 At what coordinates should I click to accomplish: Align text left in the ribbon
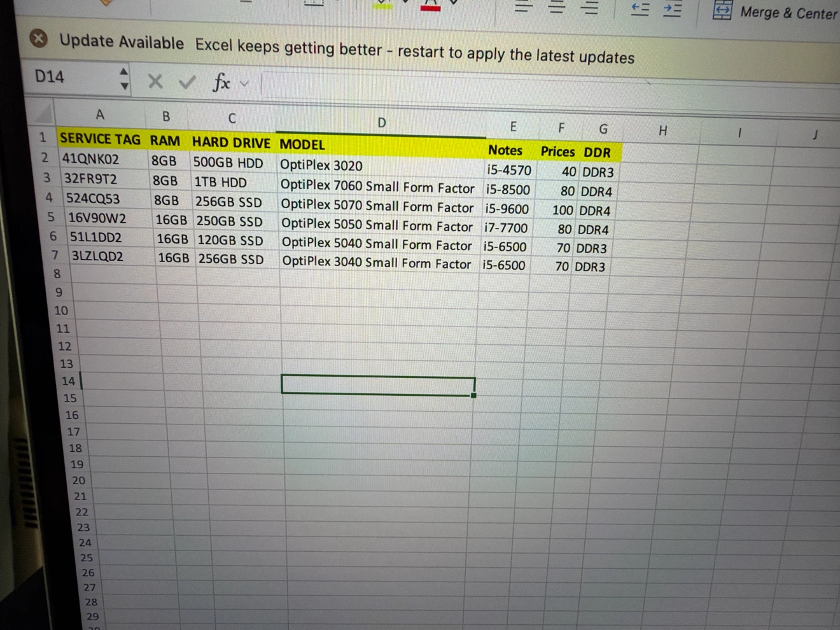[x=523, y=7]
